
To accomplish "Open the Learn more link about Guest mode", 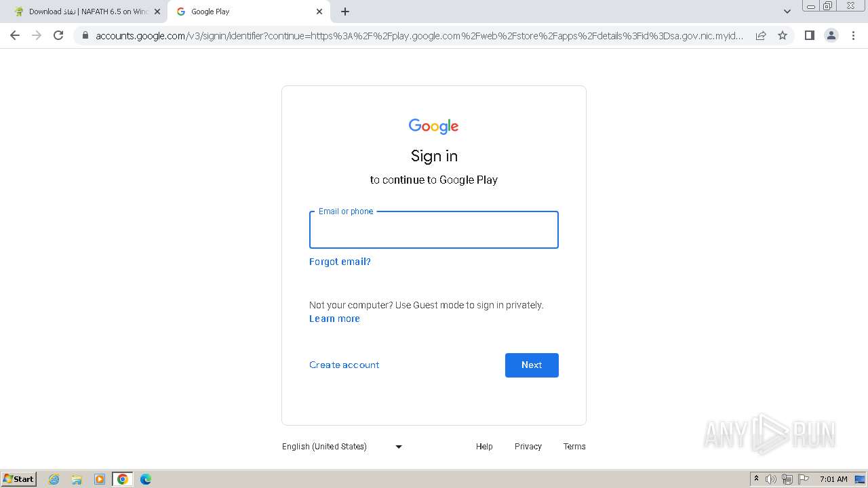I will pyautogui.click(x=334, y=319).
